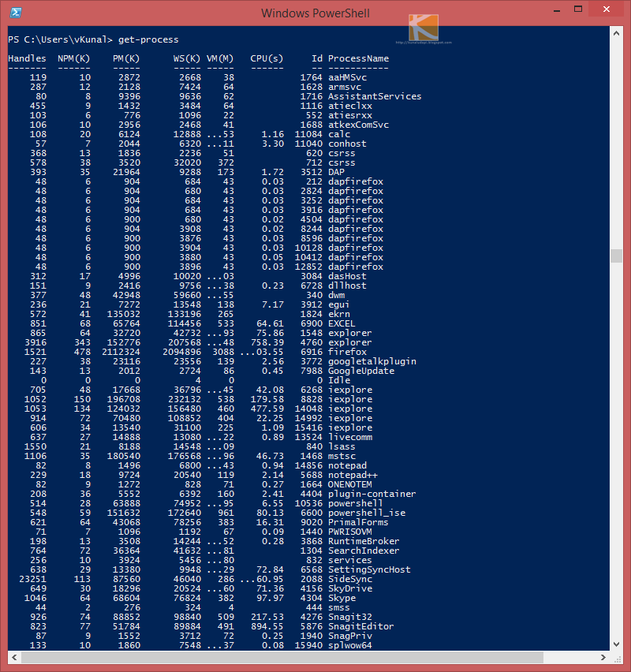Click the dllhost process name
Screen dimensions: 631x672
click(347, 286)
